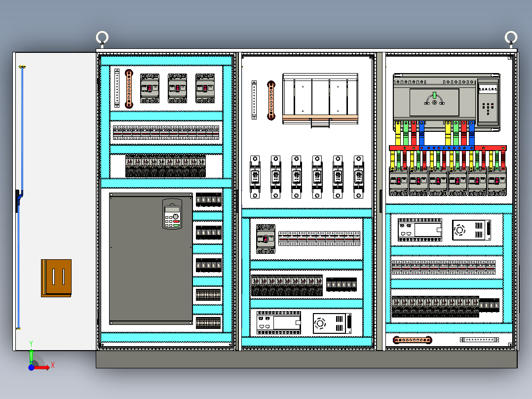Pick the leftmost molded case breaker in left cabinet
The image size is (532, 399).
(x=150, y=88)
